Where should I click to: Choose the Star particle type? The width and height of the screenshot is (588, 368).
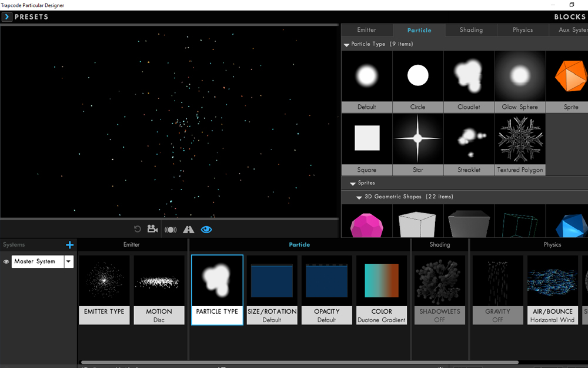click(417, 145)
